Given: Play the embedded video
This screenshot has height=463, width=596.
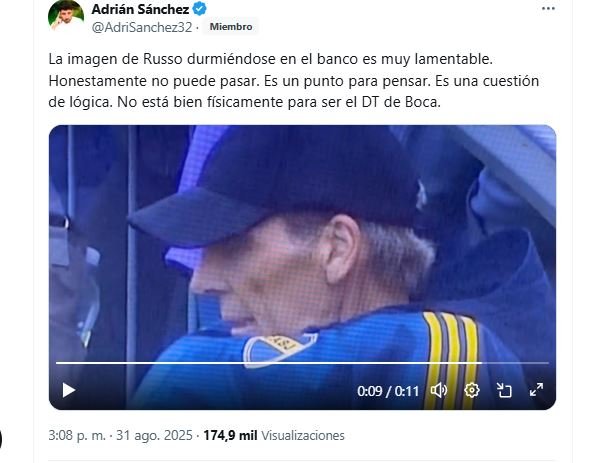Looking at the screenshot, I should 68,390.
